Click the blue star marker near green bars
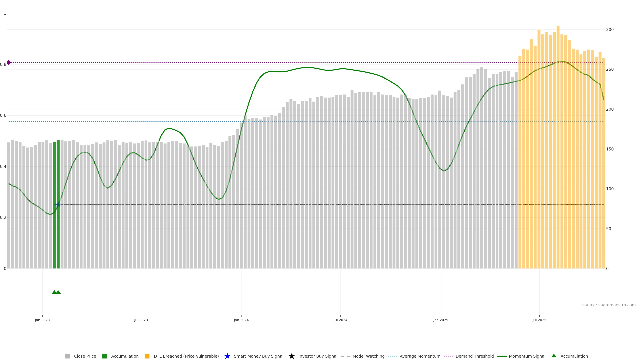The height and width of the screenshot is (362, 644). coord(58,205)
